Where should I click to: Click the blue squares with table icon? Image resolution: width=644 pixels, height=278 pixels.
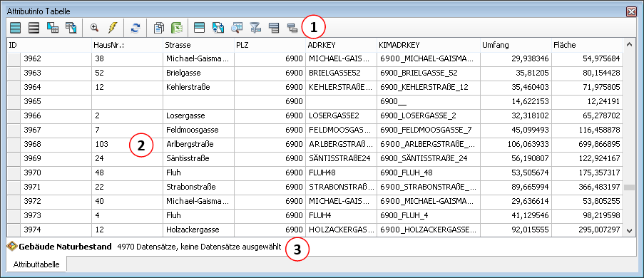(x=53, y=28)
